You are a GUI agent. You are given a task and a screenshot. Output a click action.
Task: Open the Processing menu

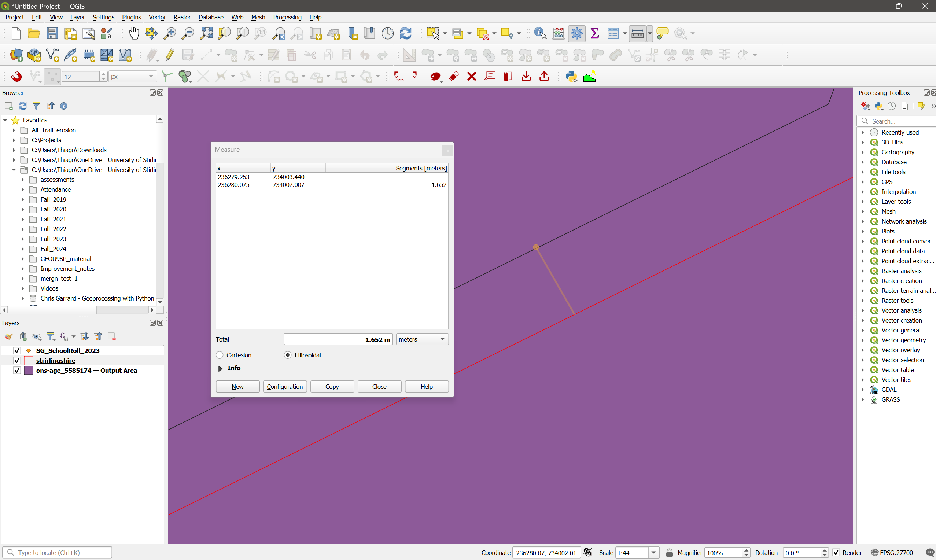[287, 17]
